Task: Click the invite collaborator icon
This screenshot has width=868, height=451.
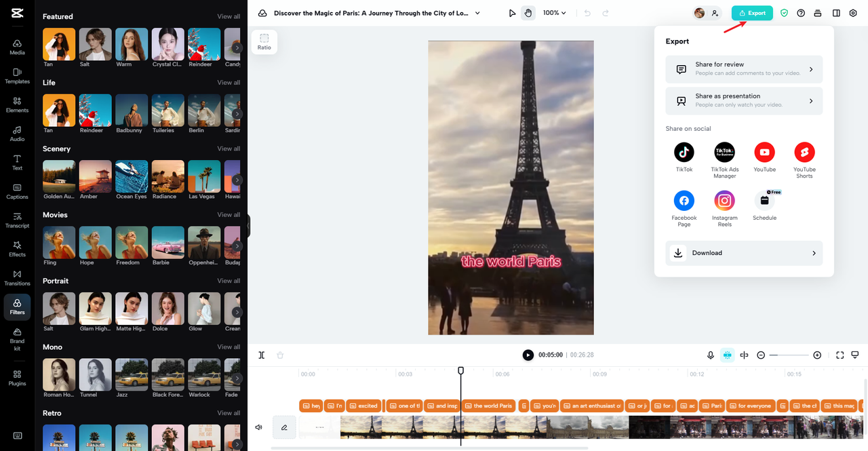Action: tap(715, 13)
